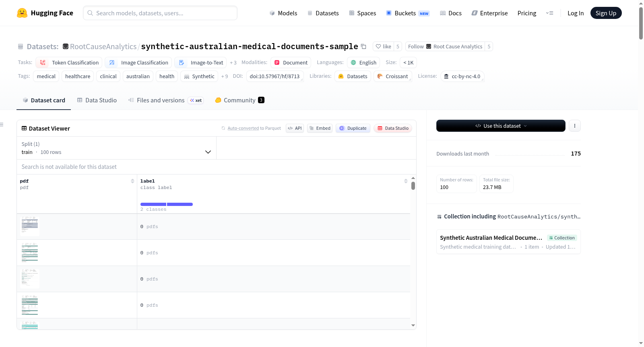Screen dimensions: 644x347
Task: Click the Dataset Viewer table icon
Action: [24, 128]
